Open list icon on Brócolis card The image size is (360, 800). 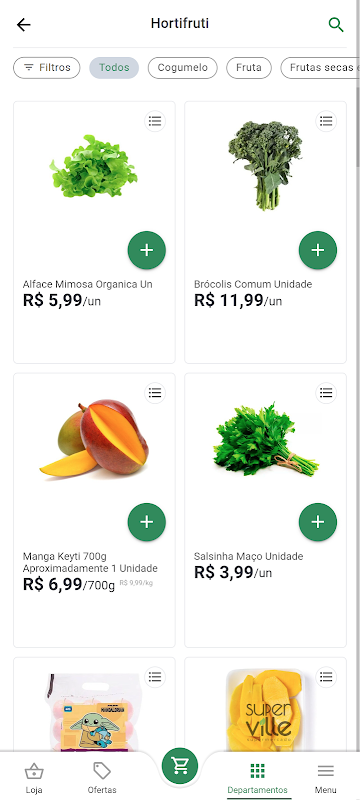point(326,121)
